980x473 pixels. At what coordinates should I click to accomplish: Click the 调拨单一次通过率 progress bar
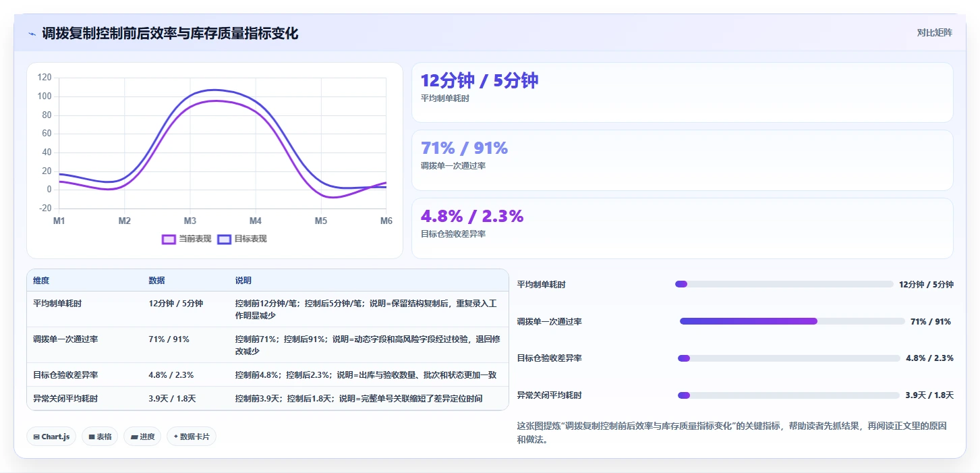coord(792,321)
